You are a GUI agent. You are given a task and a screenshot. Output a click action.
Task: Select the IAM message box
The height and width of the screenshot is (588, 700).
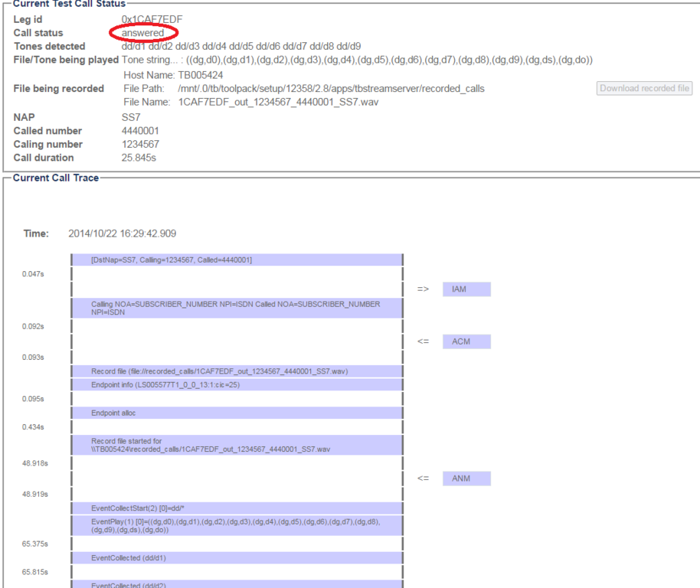[466, 289]
